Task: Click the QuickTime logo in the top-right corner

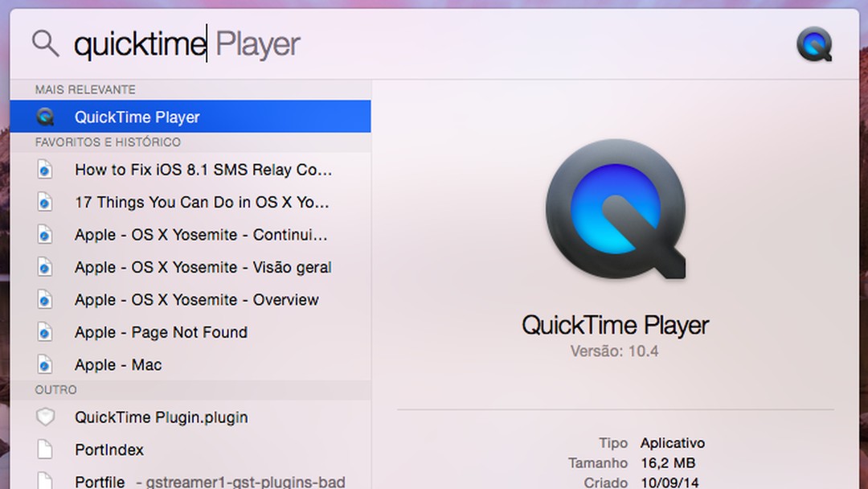Action: 814,43
